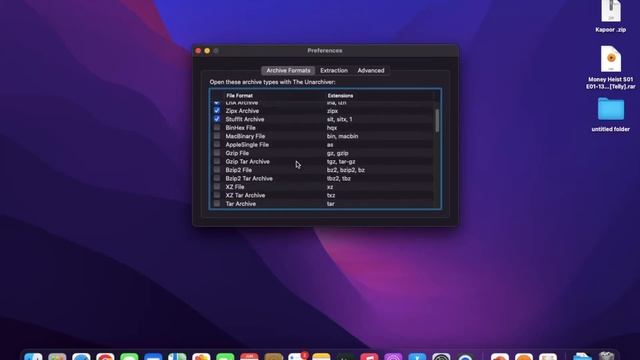
Task: Click the 'tar' extension cell
Action: (331, 204)
